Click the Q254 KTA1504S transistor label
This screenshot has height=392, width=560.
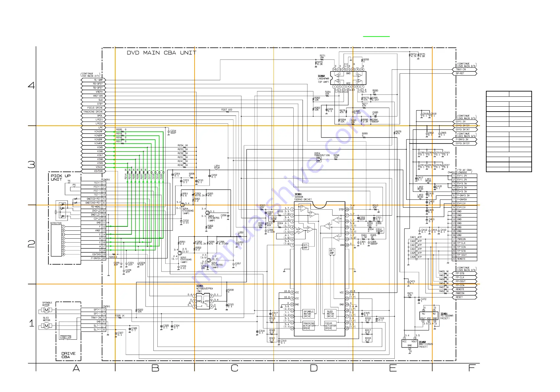[x=188, y=211]
